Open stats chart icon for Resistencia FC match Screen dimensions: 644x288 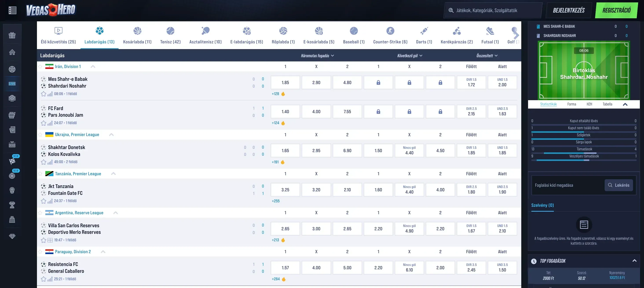(x=50, y=279)
